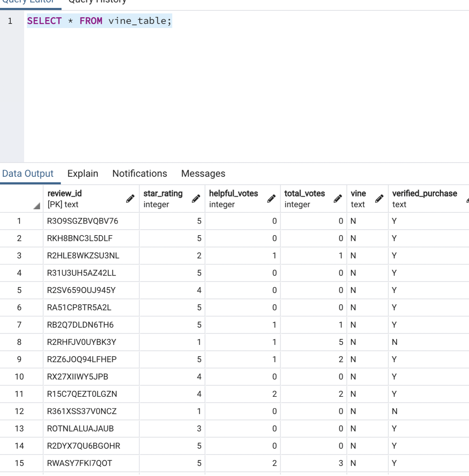The width and height of the screenshot is (469, 476).
Task: Click the edit pencil on total_votes column
Action: [338, 198]
